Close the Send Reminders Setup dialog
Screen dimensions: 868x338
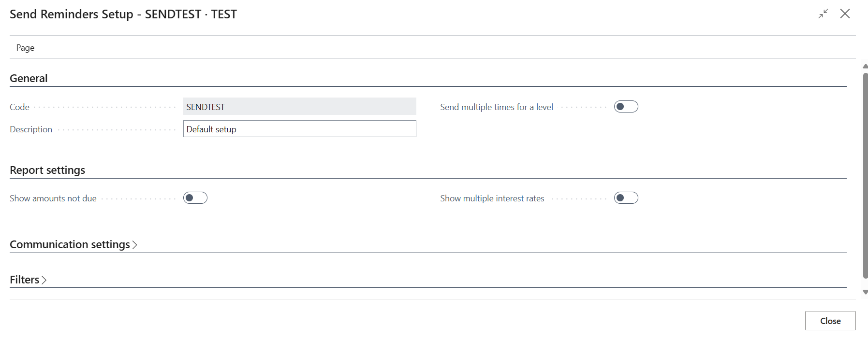(845, 14)
